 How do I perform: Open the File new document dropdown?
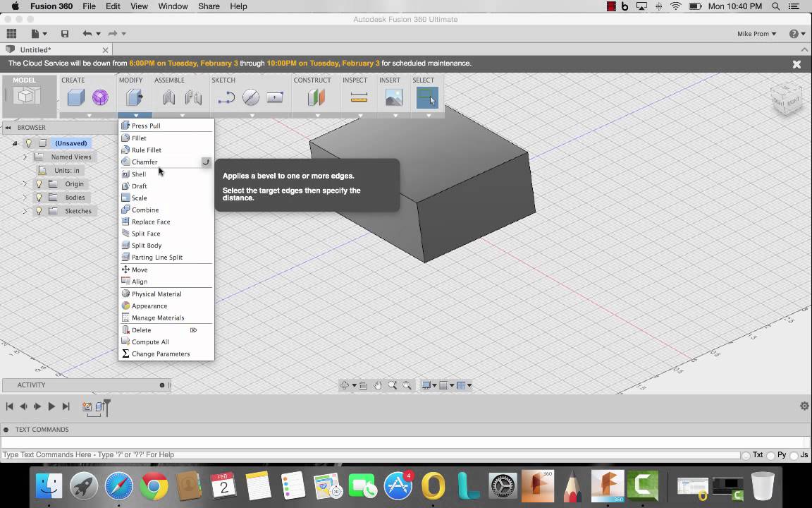39,34
